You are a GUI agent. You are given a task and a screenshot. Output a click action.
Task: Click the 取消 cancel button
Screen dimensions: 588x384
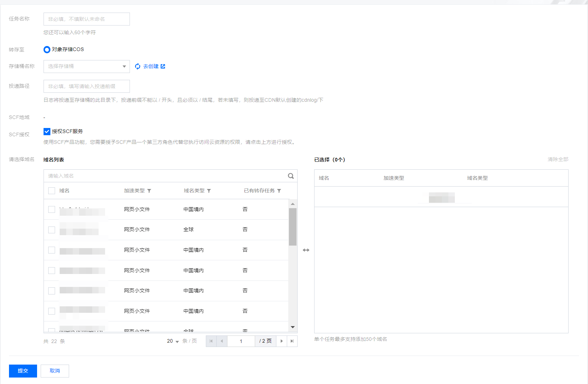(55, 371)
